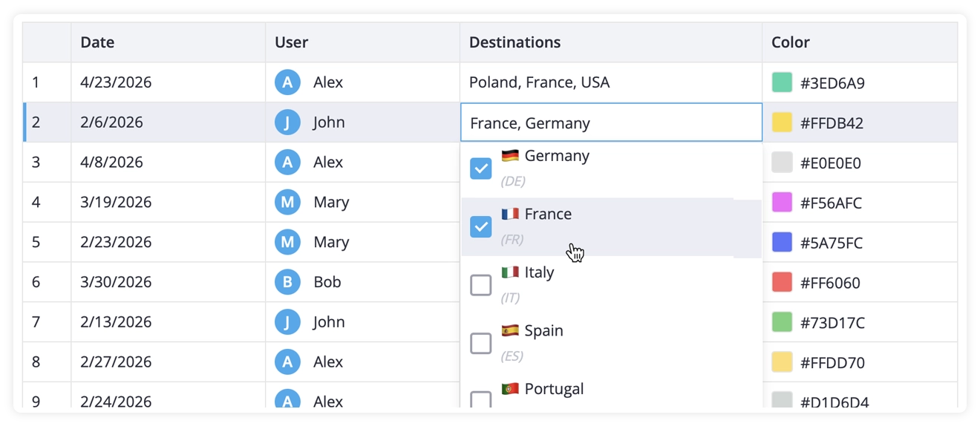Click the User column header
Viewport: 980px width, 432px height.
point(290,42)
